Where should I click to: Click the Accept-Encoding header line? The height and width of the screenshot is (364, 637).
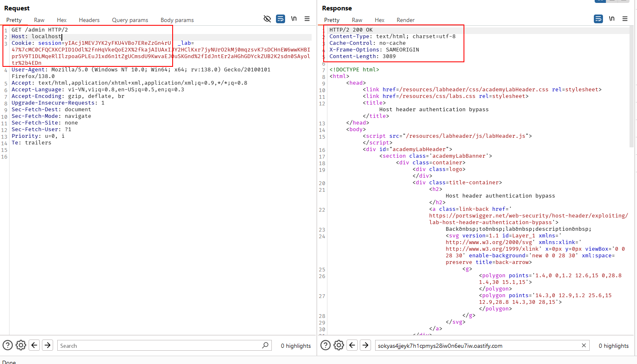(x=68, y=96)
